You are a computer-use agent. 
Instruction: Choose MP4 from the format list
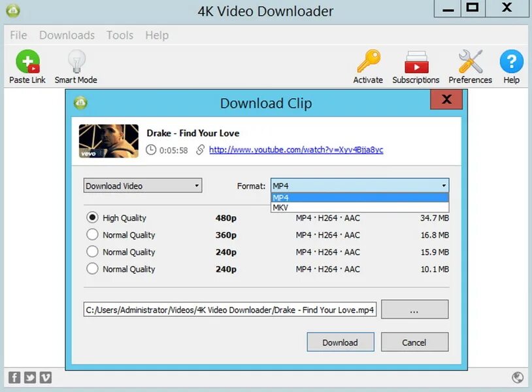click(359, 198)
